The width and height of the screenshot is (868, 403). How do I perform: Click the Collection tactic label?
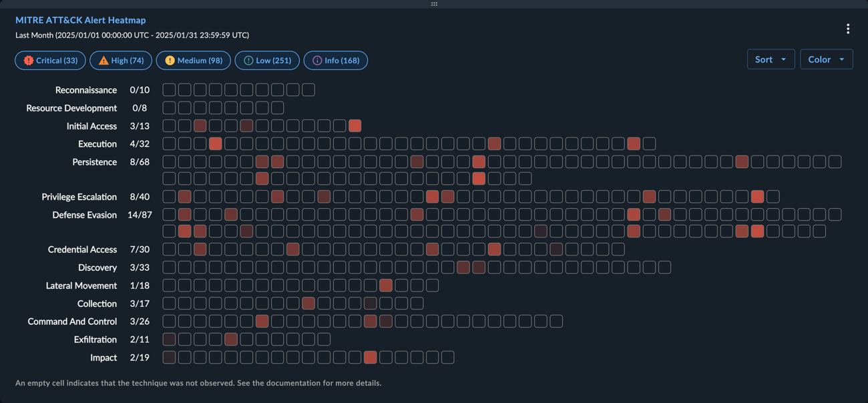point(97,304)
